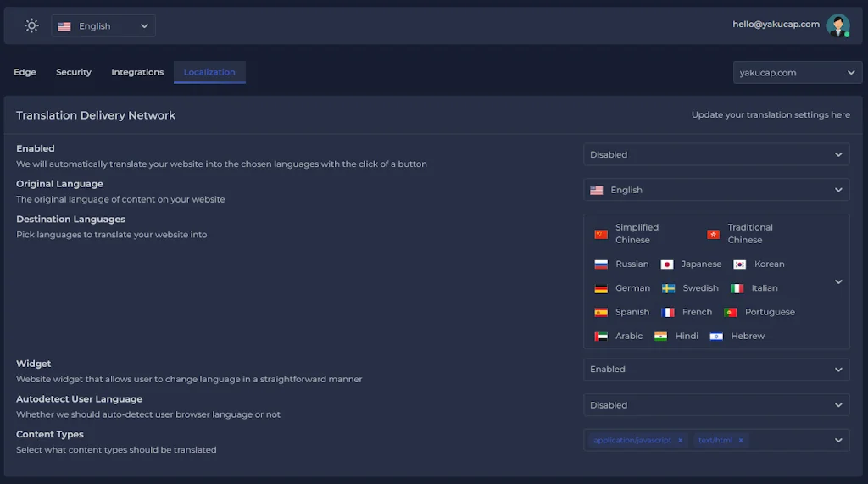The height and width of the screenshot is (484, 868).
Task: Open the Original Language dropdown
Action: pos(716,190)
